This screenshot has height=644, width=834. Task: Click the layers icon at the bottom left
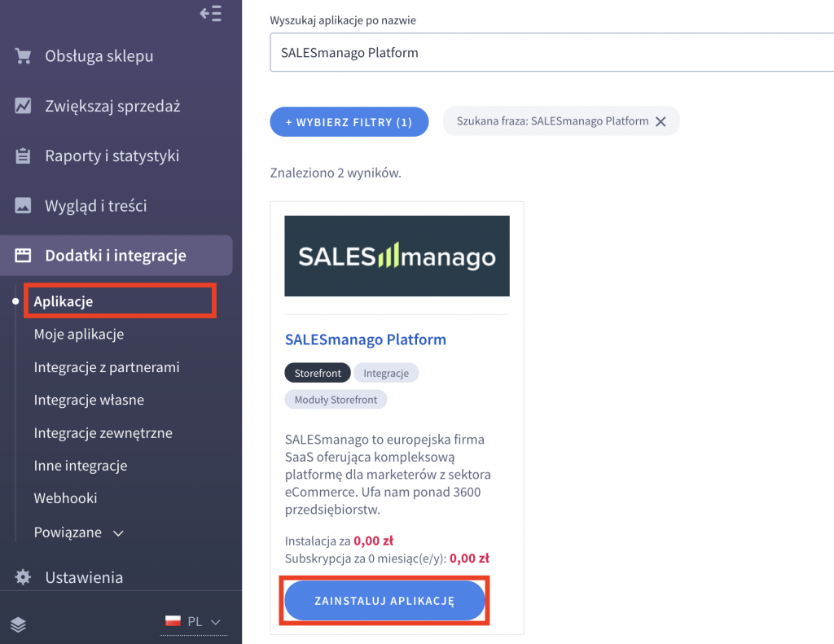tap(18, 624)
